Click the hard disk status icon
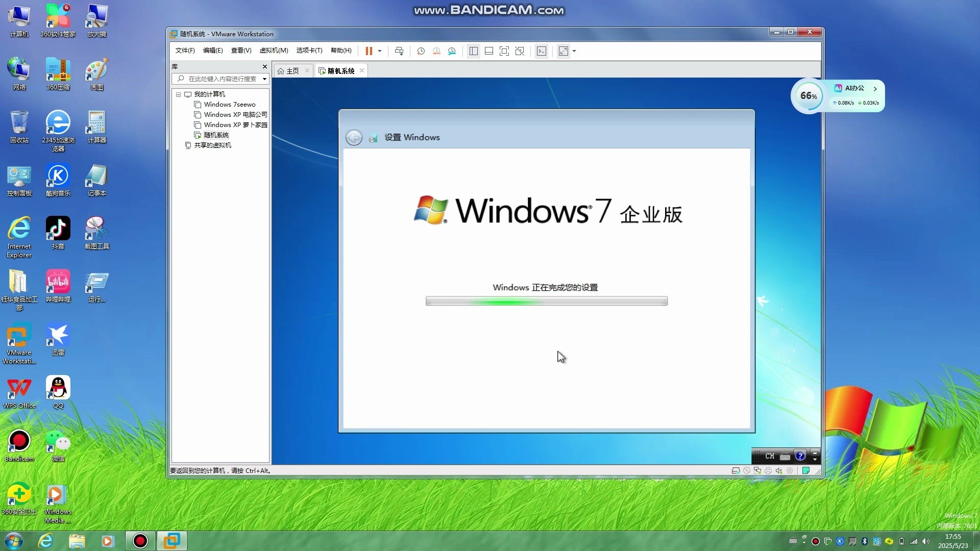Image resolution: width=980 pixels, height=551 pixels. click(736, 471)
